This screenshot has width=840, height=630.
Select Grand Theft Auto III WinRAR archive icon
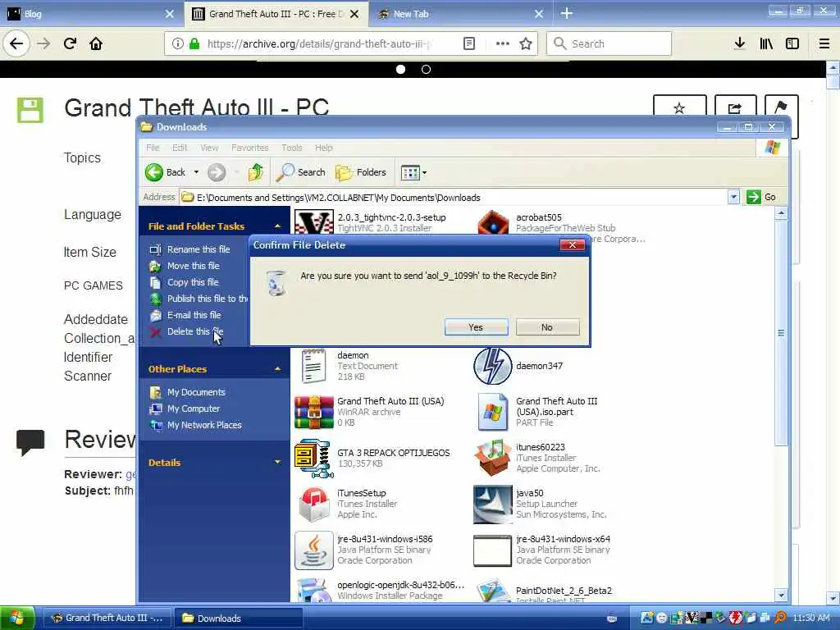pyautogui.click(x=314, y=412)
